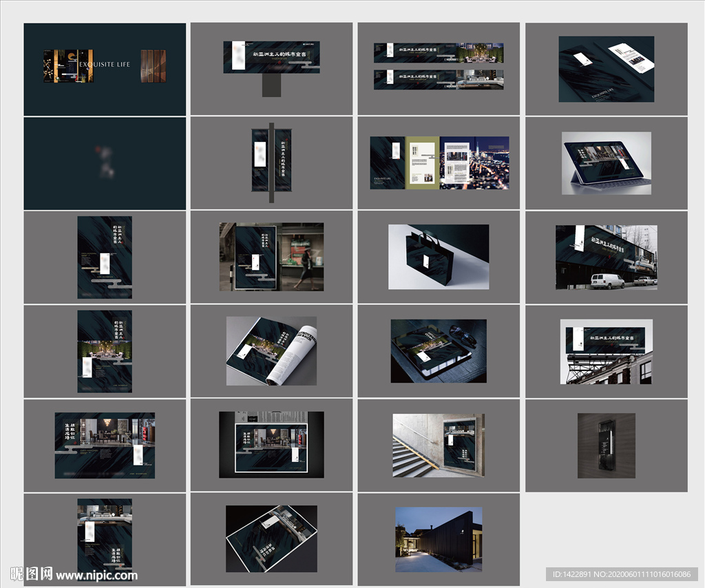Select the rooftop billboard thumbnail
Viewport: 705px width, 588px height.
pos(606,351)
